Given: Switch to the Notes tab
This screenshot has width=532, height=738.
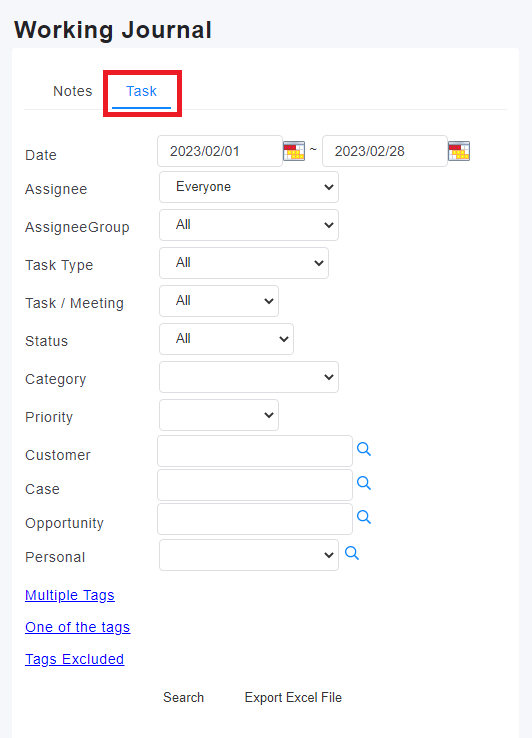Looking at the screenshot, I should (x=73, y=91).
